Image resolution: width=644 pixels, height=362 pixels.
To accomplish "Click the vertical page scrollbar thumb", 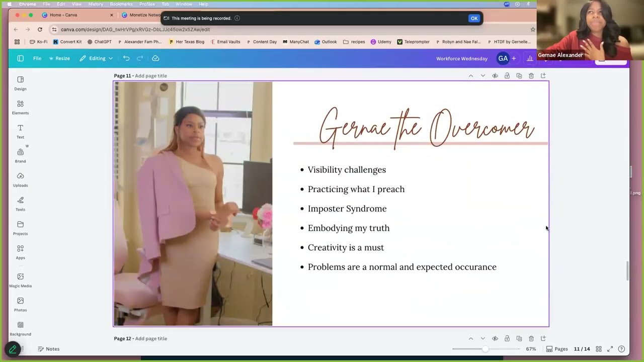I will point(627,271).
